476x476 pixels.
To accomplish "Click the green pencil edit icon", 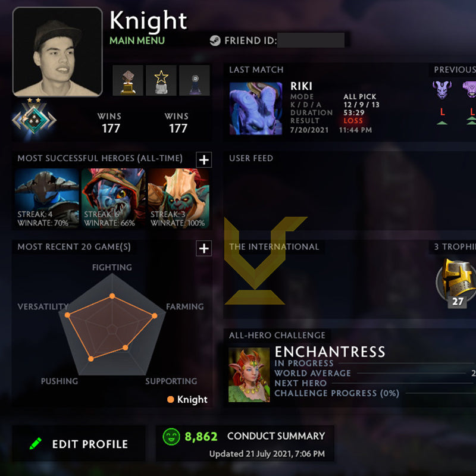I will [36, 443].
